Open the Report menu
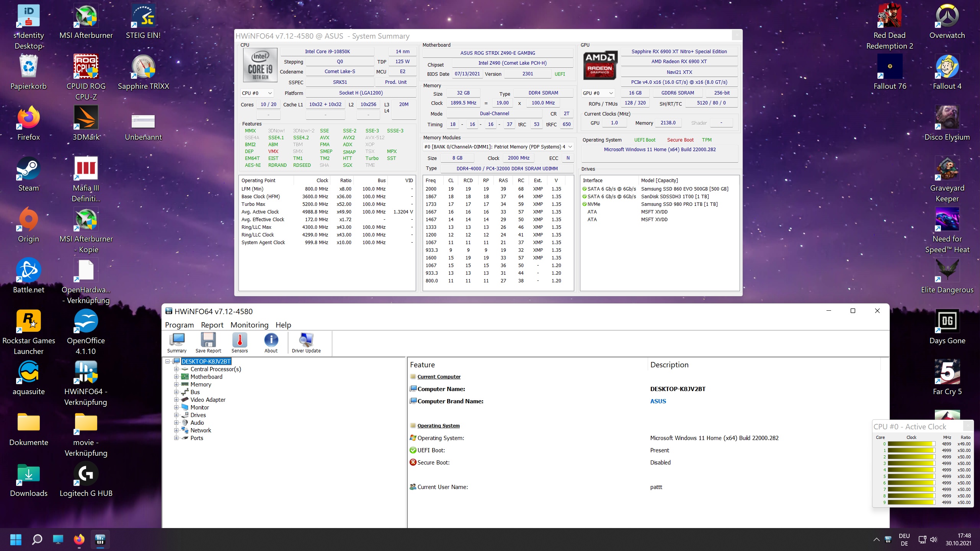The width and height of the screenshot is (980, 551). coord(212,325)
